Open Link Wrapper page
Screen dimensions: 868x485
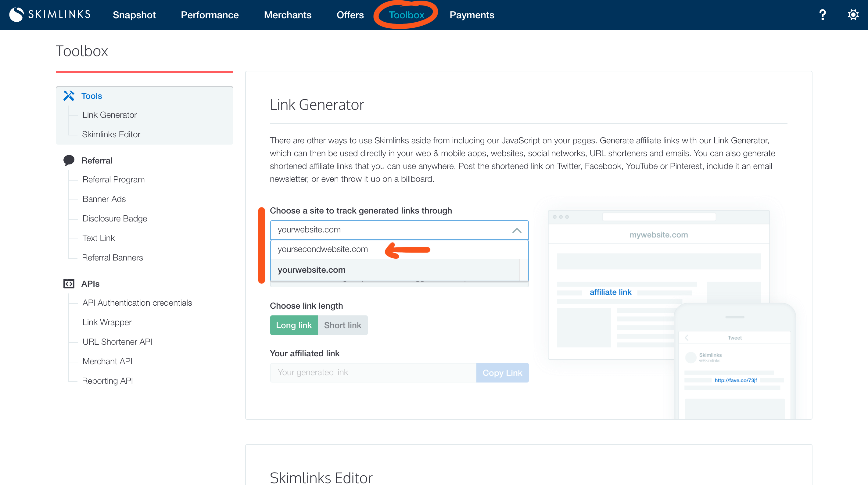tap(107, 322)
